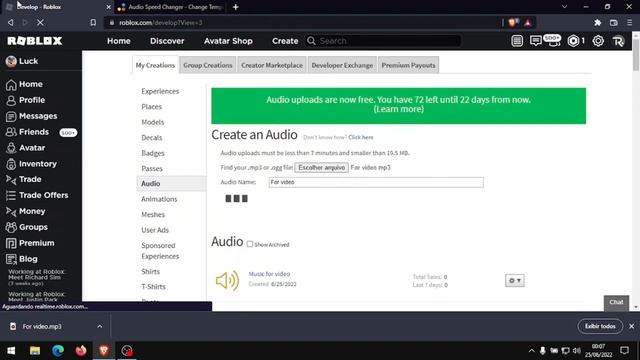Screen dimensions: 640x360
Task: Click the Audio Name input field
Action: tap(376, 182)
